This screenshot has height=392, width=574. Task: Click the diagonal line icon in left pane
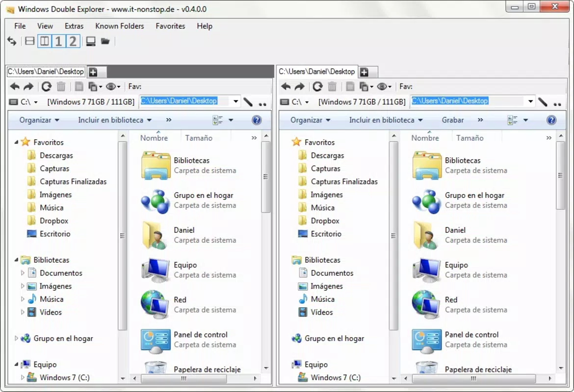[x=248, y=102]
